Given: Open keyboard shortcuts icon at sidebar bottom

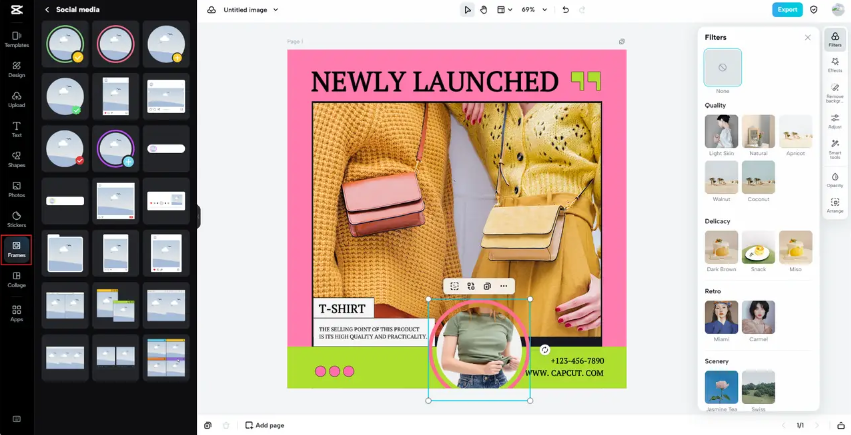Looking at the screenshot, I should tap(16, 419).
